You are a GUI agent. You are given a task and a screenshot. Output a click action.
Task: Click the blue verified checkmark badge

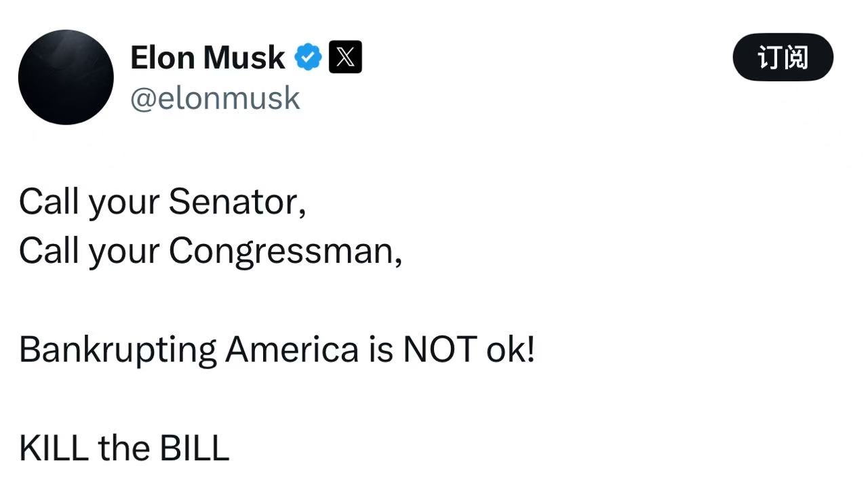[309, 57]
